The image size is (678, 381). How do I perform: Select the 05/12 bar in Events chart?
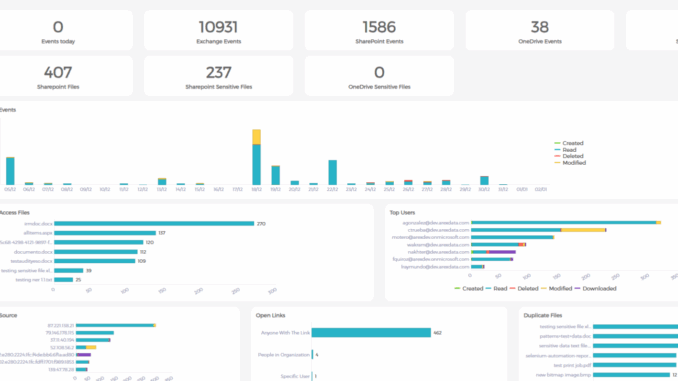tap(10, 171)
